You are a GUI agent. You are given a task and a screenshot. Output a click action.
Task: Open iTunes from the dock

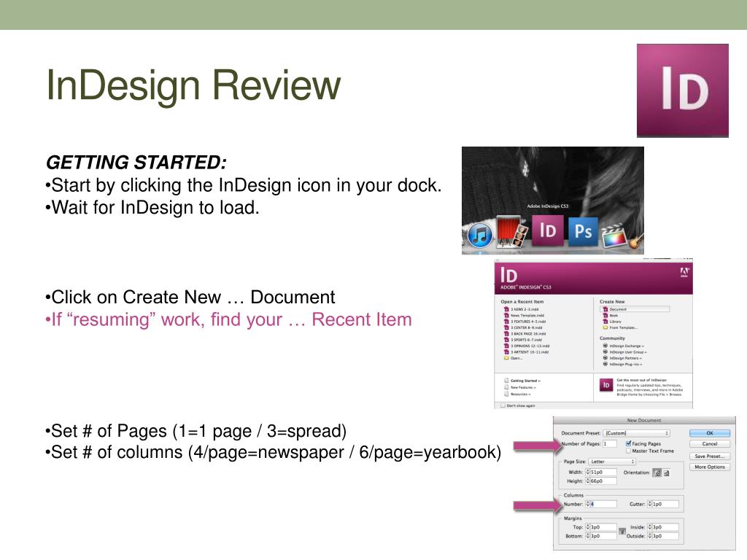(x=479, y=234)
